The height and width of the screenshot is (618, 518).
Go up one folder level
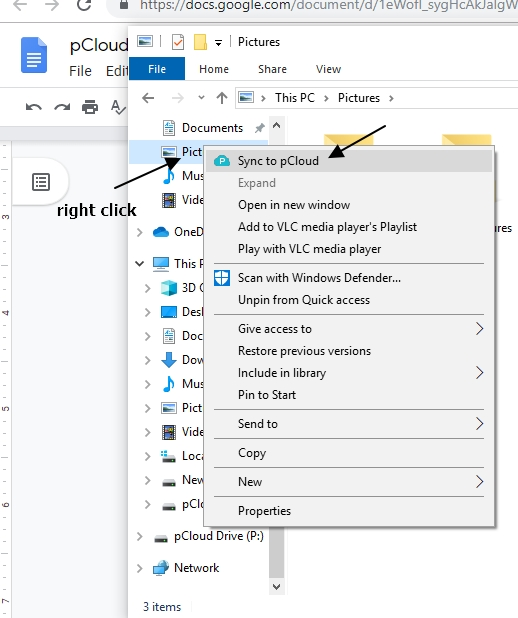(x=222, y=98)
